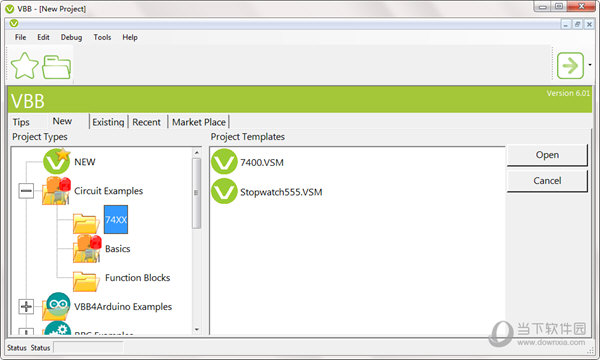
Task: Click the Circuit Examples folder icon
Action: point(56,191)
